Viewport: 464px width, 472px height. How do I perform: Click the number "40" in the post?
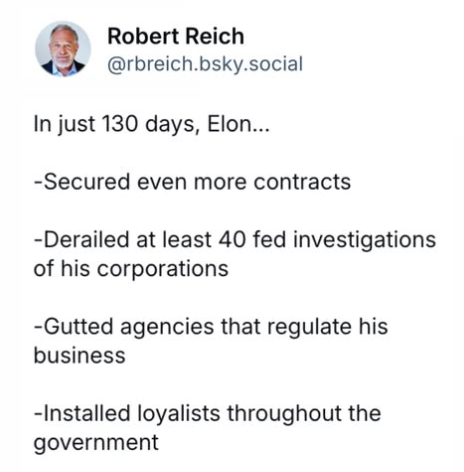pos(232,240)
